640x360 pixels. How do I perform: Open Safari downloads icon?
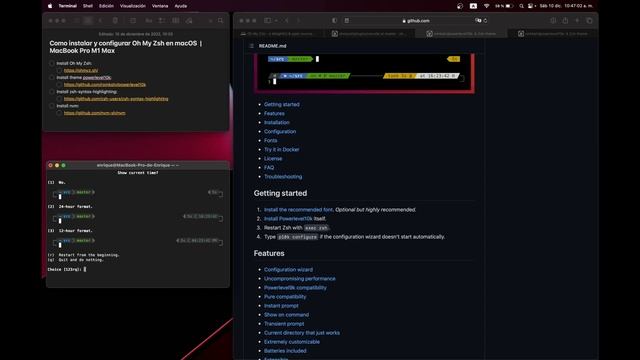(x=553, y=20)
